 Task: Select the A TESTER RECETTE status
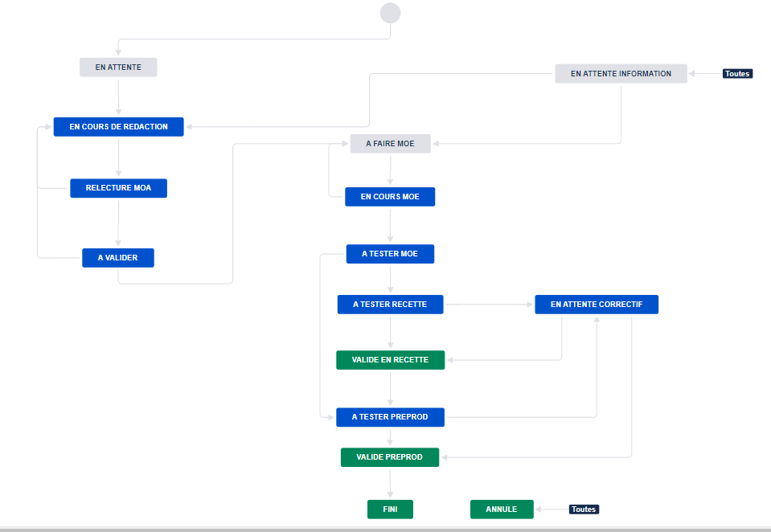[x=391, y=305]
